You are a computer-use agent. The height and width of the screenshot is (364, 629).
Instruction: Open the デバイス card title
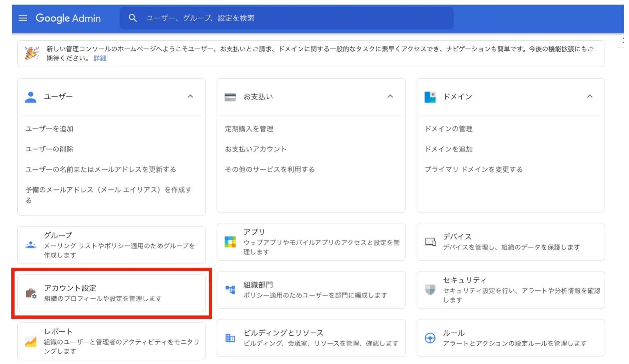(x=457, y=237)
